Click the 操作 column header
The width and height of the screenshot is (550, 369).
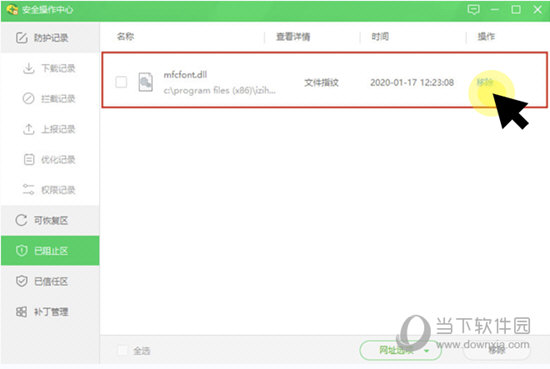[x=486, y=36]
